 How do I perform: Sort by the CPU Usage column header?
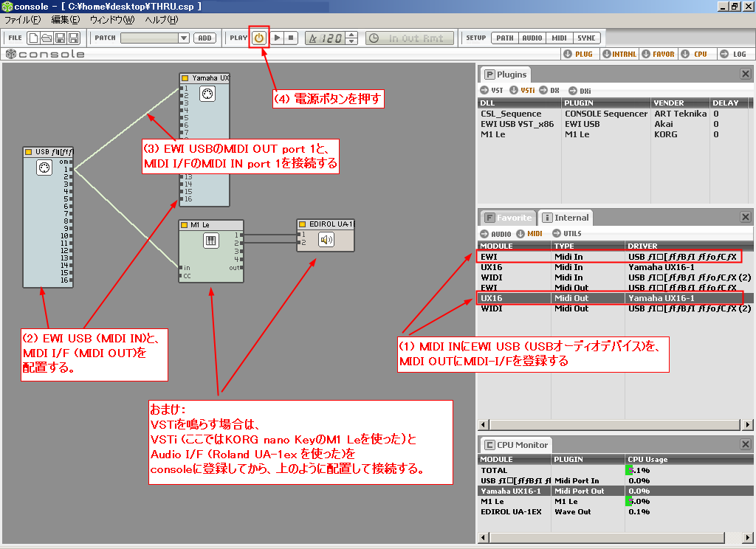(x=689, y=460)
